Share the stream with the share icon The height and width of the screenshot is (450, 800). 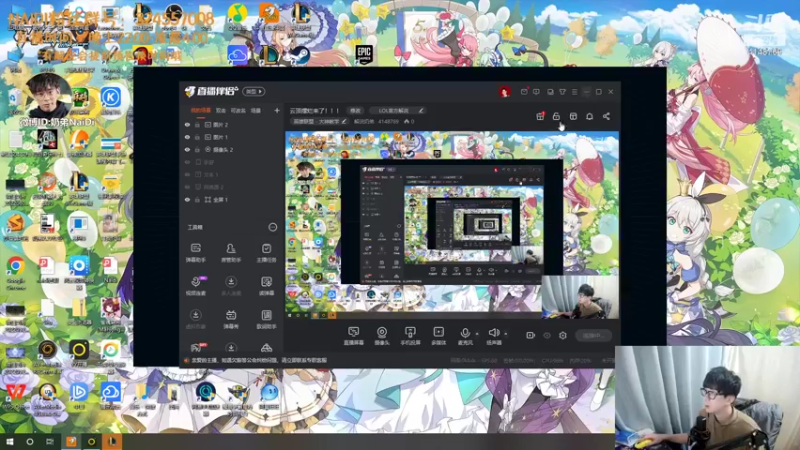[x=606, y=116]
